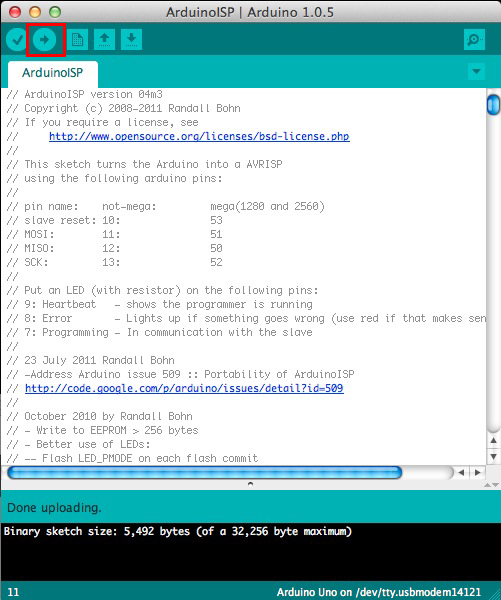Click the "Put an LED (with resistor)" line
This screenshot has width=501, height=600.
162,290
